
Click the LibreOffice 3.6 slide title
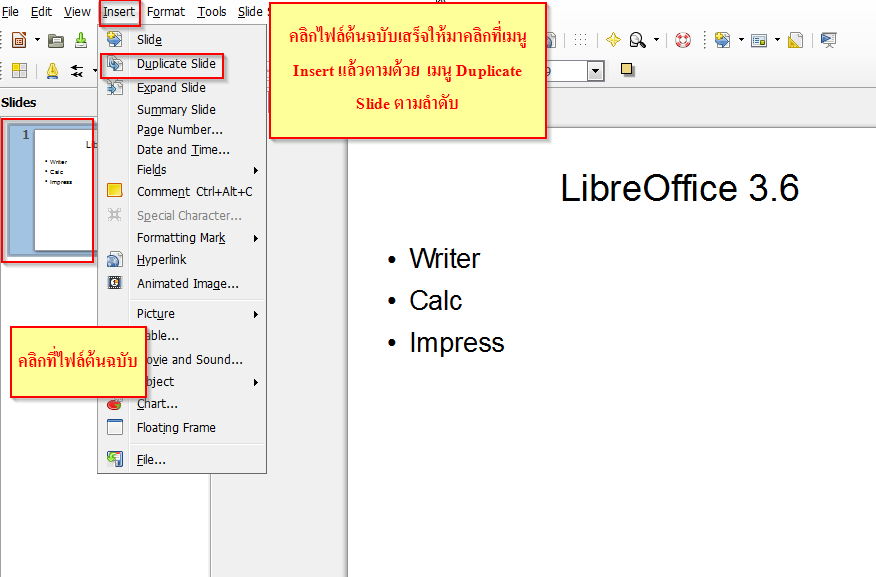(x=679, y=188)
